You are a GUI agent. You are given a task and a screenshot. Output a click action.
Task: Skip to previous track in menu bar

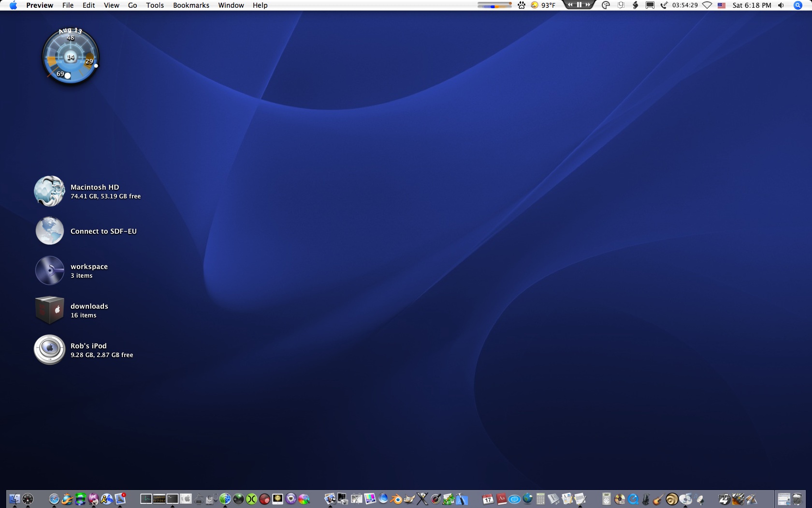pyautogui.click(x=570, y=5)
